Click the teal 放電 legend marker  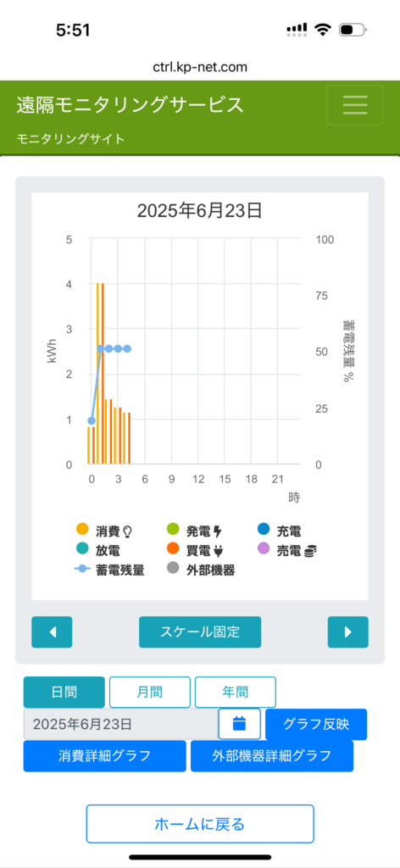82,551
